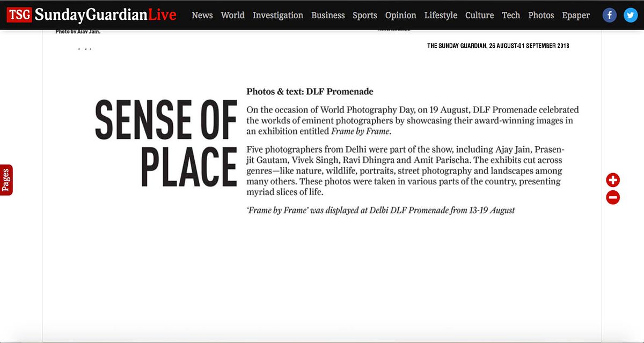The image size is (644, 343).
Task: Click the Sunday Guardian date header text
Action: tap(498, 46)
